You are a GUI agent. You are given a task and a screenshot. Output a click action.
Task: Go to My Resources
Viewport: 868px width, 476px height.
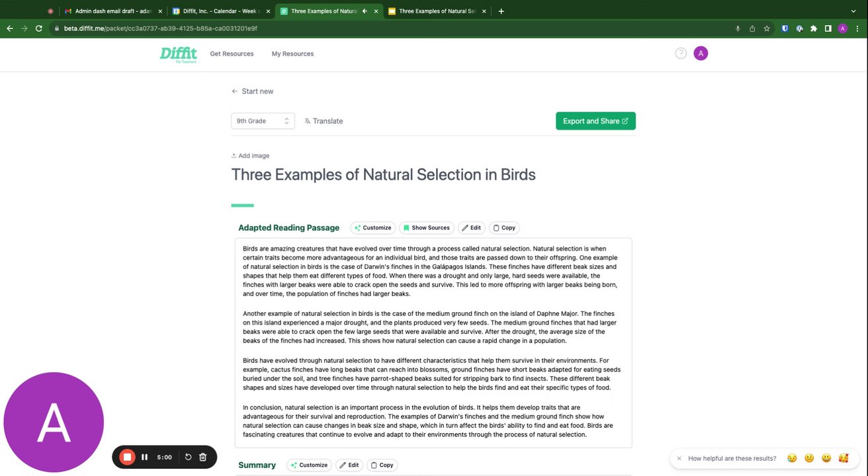click(292, 54)
